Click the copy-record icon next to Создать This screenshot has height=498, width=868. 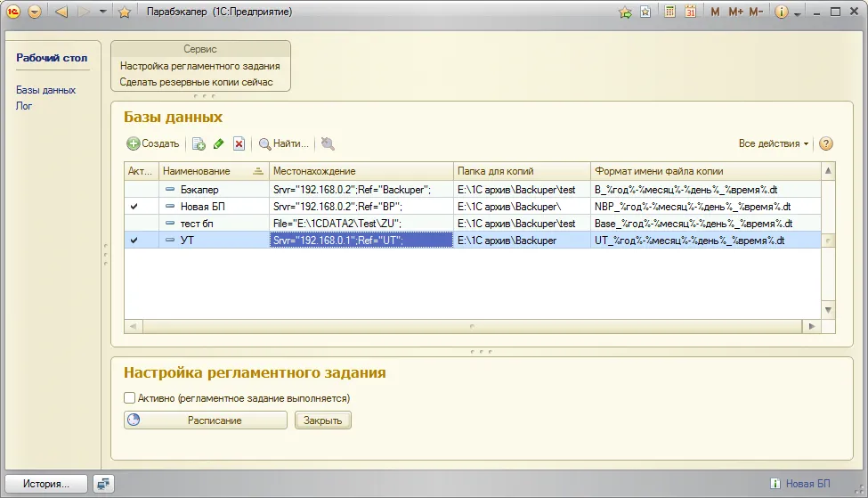tap(199, 143)
